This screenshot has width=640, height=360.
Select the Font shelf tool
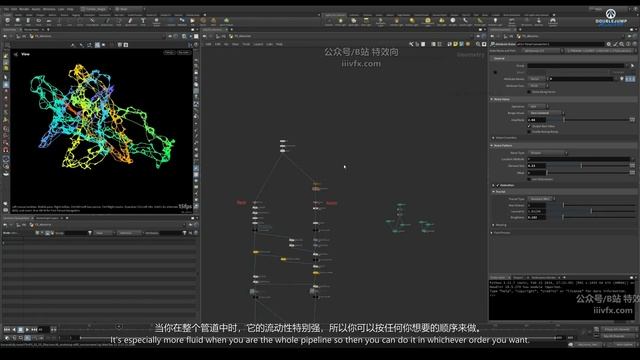point(143,21)
